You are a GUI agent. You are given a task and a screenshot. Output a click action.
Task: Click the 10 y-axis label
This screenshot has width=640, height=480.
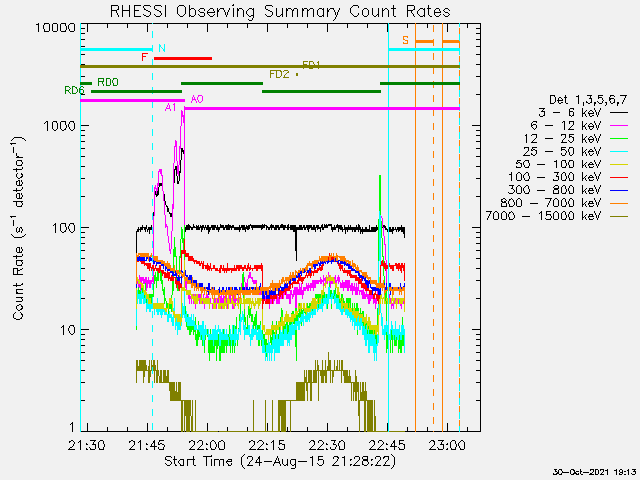68,330
